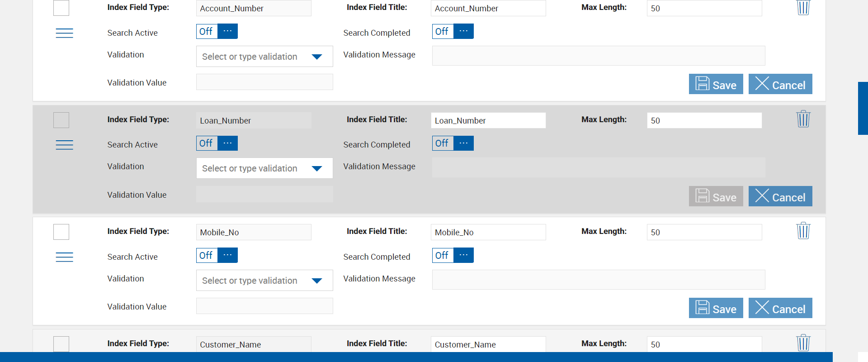Expand the Loan_Number validation dropdown

tap(316, 168)
